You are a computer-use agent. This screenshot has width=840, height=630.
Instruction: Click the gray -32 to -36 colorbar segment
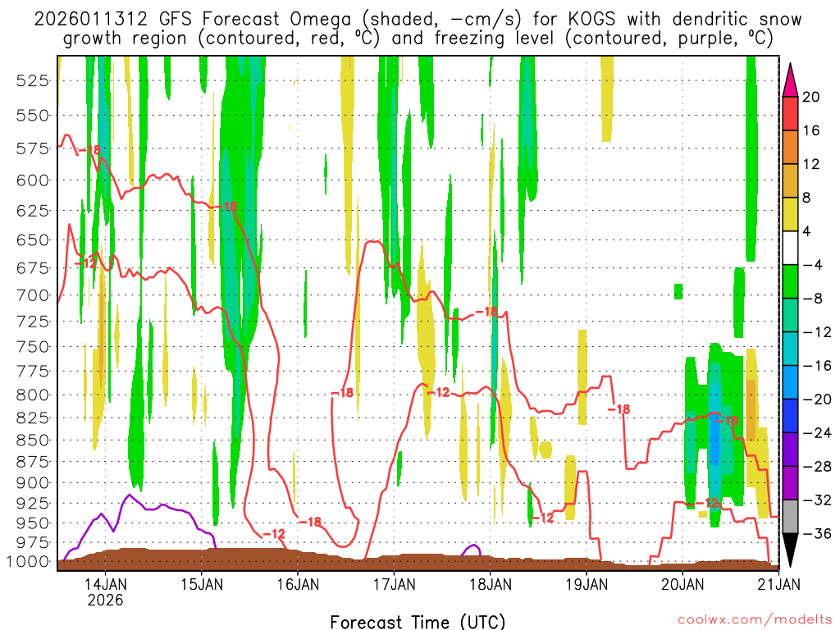(790, 517)
